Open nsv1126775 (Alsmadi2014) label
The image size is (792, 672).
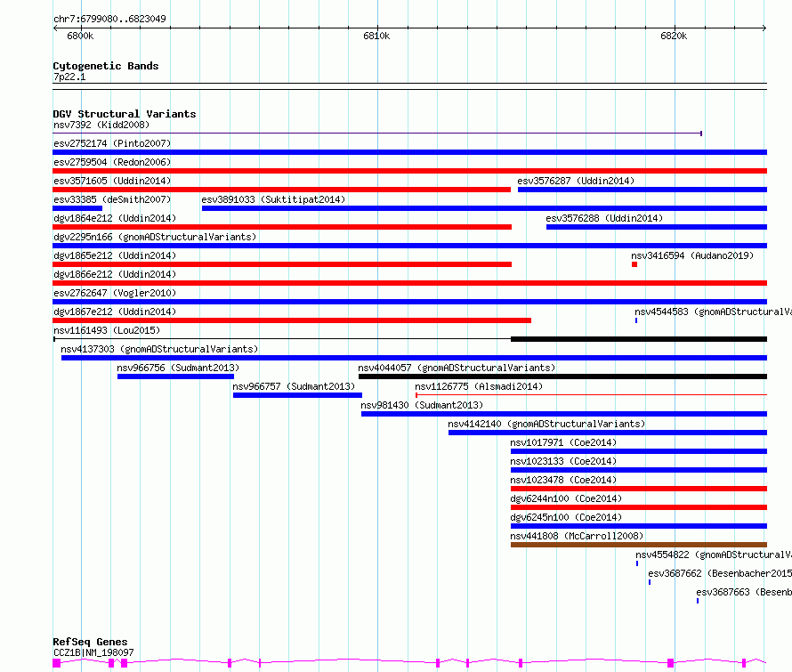tap(479, 386)
